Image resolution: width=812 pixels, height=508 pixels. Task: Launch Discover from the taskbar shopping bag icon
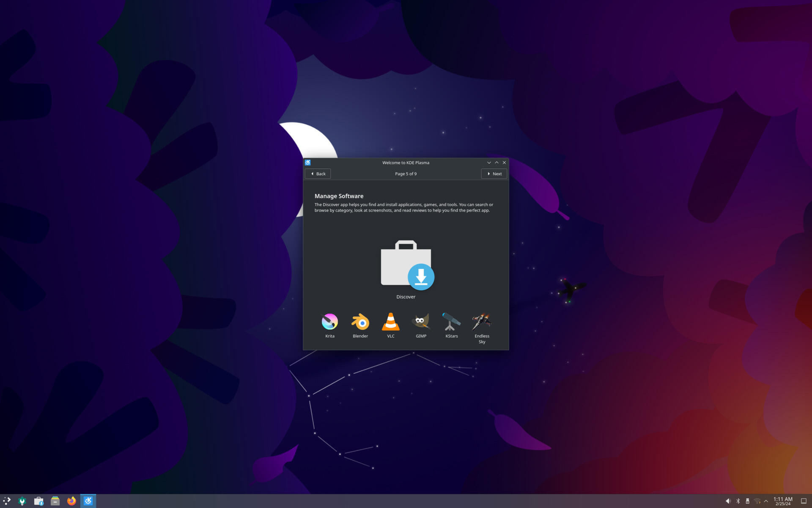(39, 501)
